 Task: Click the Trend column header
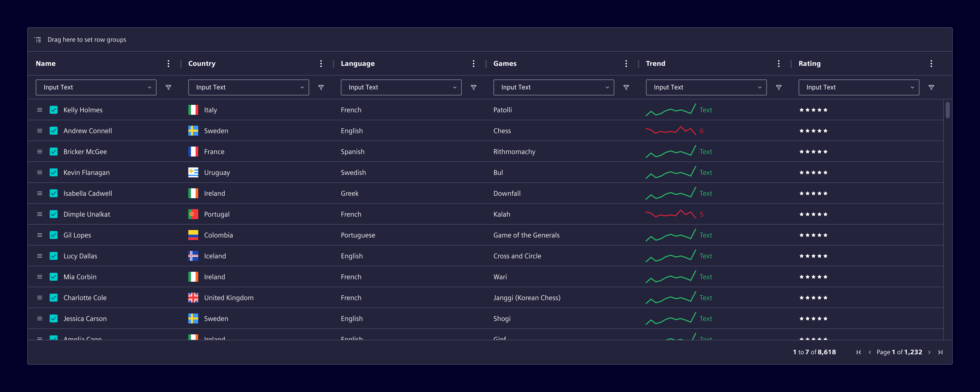point(656,64)
